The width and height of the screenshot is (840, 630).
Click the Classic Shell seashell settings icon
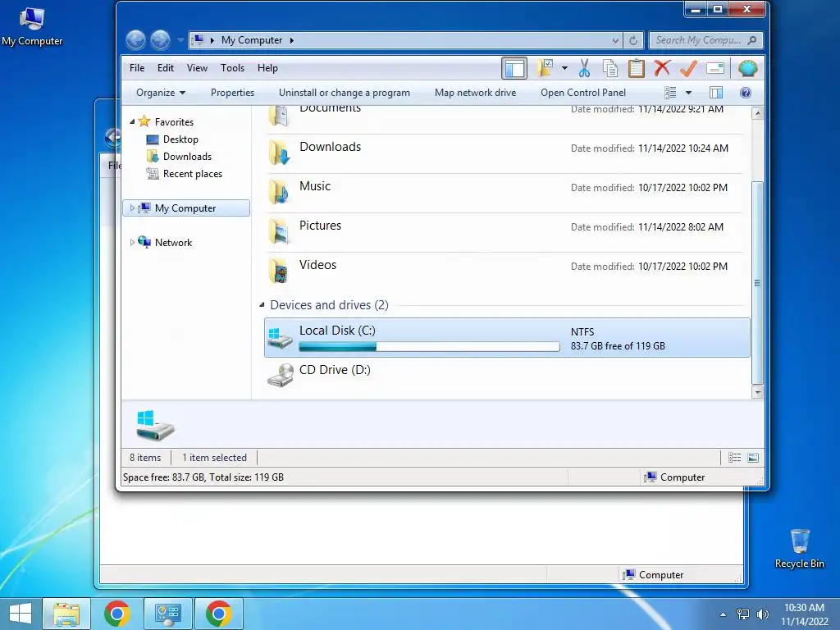tap(747, 68)
